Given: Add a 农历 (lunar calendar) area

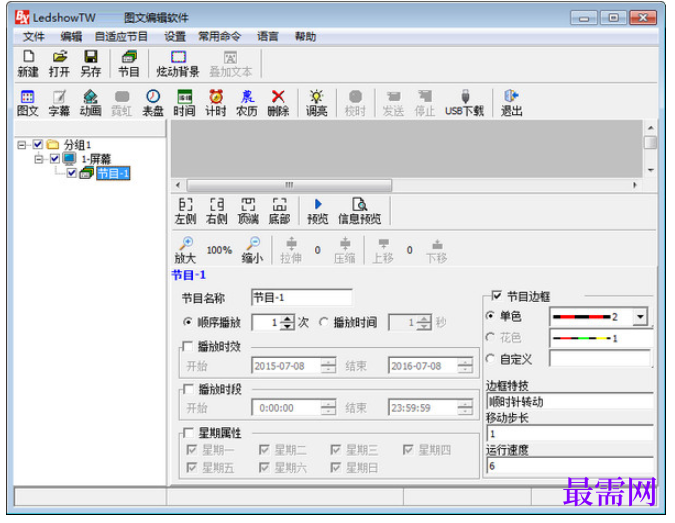Looking at the screenshot, I should pyautogui.click(x=247, y=103).
